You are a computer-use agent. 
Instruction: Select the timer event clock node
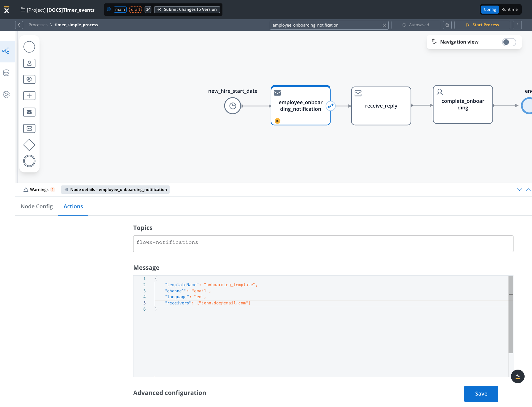[233, 106]
